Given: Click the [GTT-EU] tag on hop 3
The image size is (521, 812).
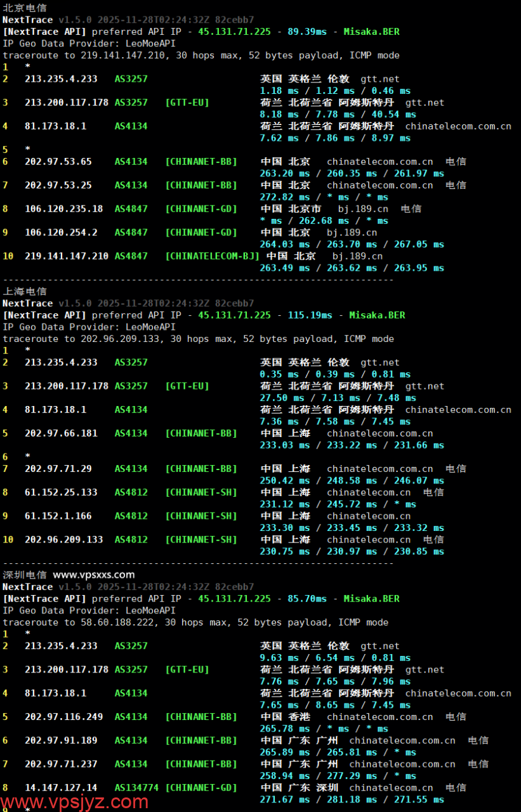Looking at the screenshot, I should [x=187, y=102].
